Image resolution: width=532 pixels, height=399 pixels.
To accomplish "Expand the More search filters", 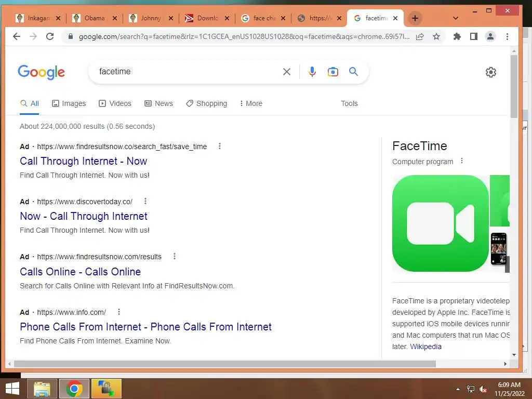I will point(251,103).
